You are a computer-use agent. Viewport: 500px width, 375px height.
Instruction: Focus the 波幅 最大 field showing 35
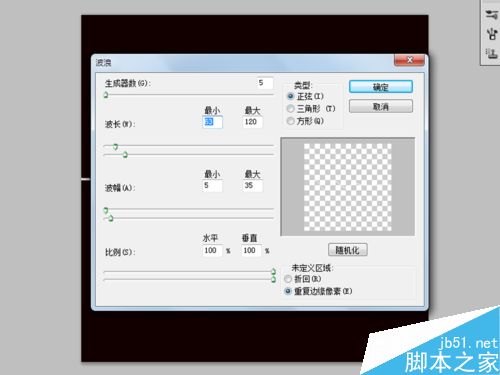pyautogui.click(x=252, y=186)
